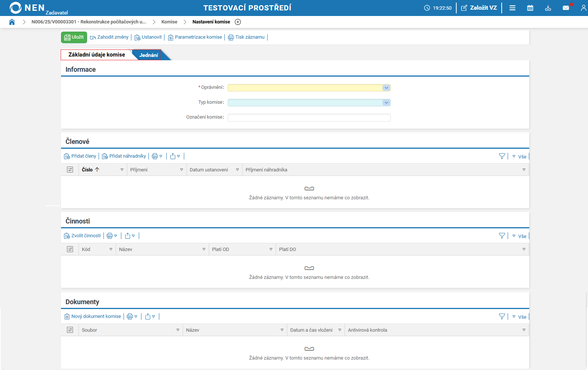Open the mail messages icon
588x370 pixels.
(x=566, y=8)
